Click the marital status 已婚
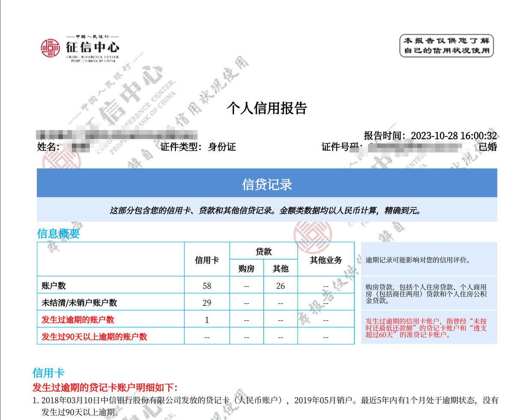 (x=487, y=147)
